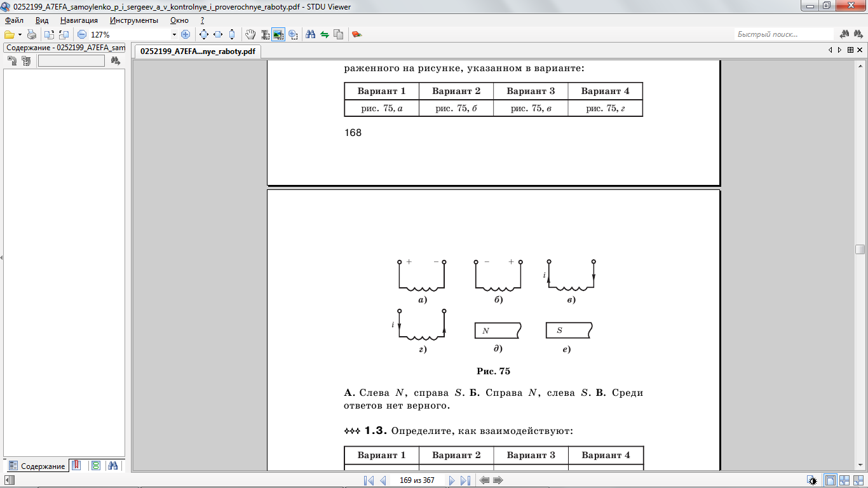Click the Рис. 75 figure caption

(494, 371)
